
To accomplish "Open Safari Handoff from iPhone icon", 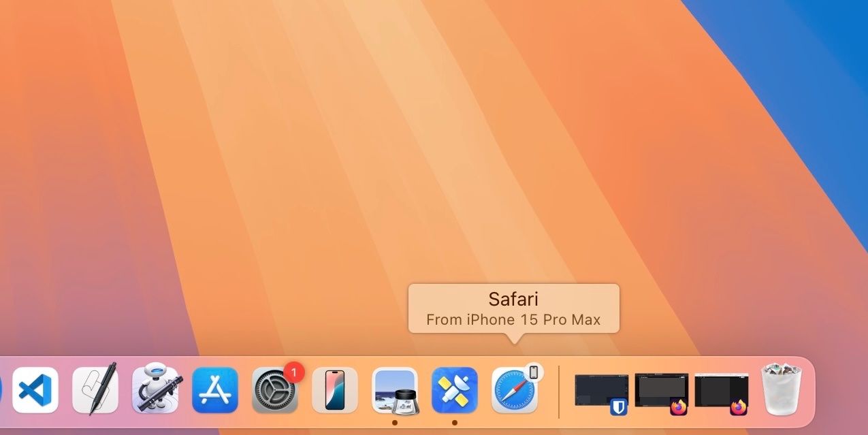I will click(x=515, y=390).
